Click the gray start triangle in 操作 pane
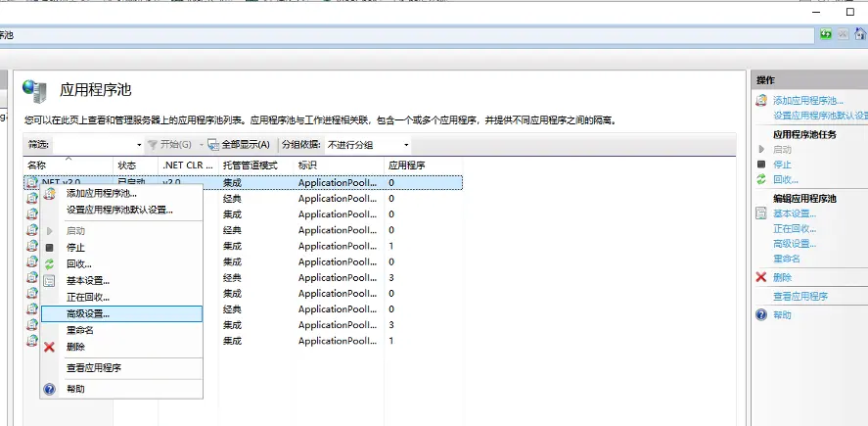868x426 pixels. [x=761, y=149]
